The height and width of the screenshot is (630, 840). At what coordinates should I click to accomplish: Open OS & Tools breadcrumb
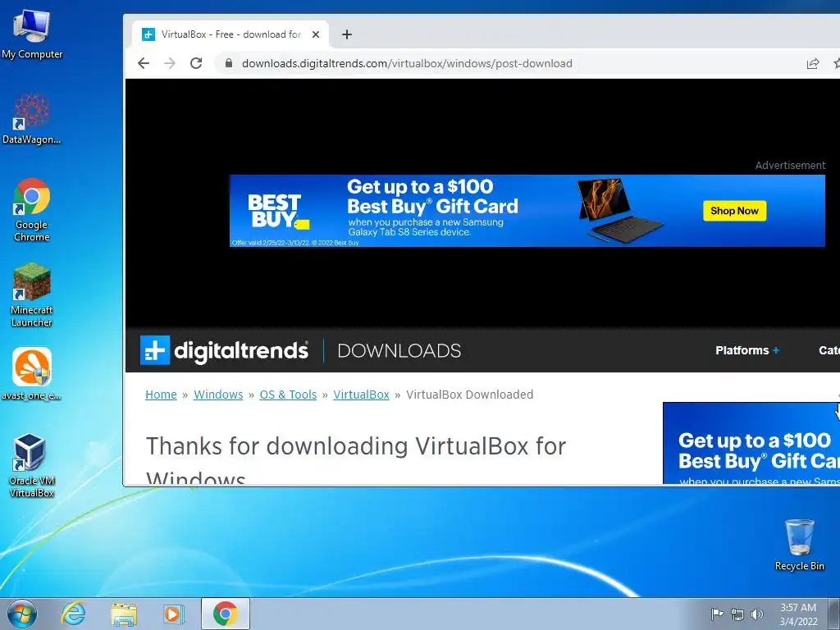click(x=288, y=395)
